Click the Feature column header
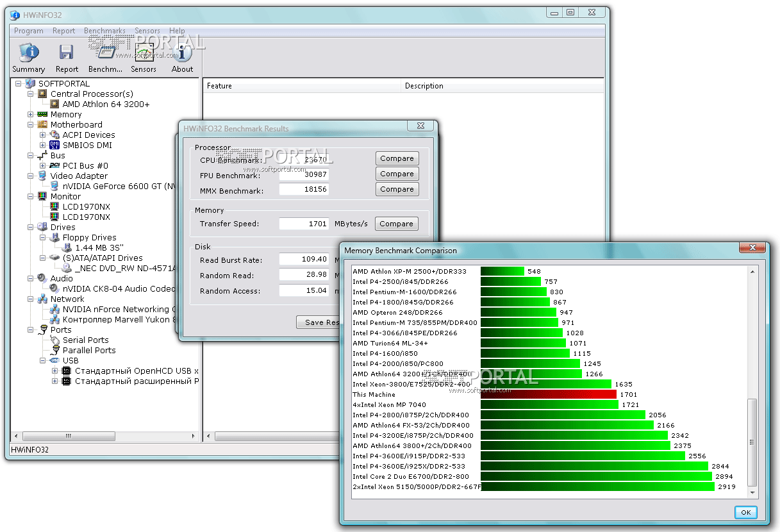 pos(303,86)
